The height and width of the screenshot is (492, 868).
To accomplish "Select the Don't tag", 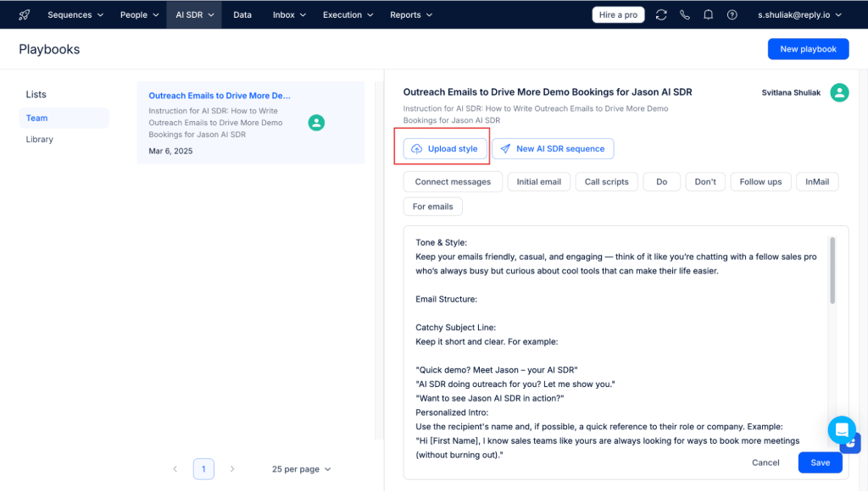I will [x=705, y=182].
